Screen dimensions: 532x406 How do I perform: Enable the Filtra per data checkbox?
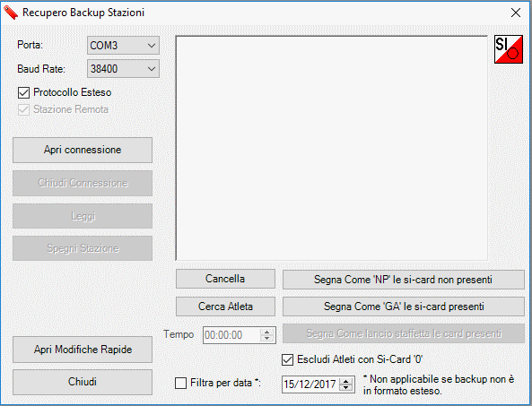point(180,384)
